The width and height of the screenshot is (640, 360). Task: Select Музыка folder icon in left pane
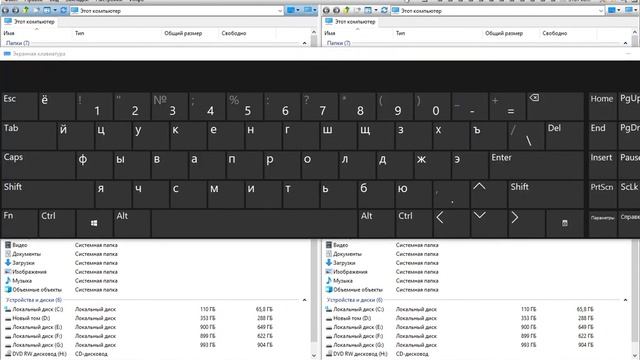(x=8, y=281)
